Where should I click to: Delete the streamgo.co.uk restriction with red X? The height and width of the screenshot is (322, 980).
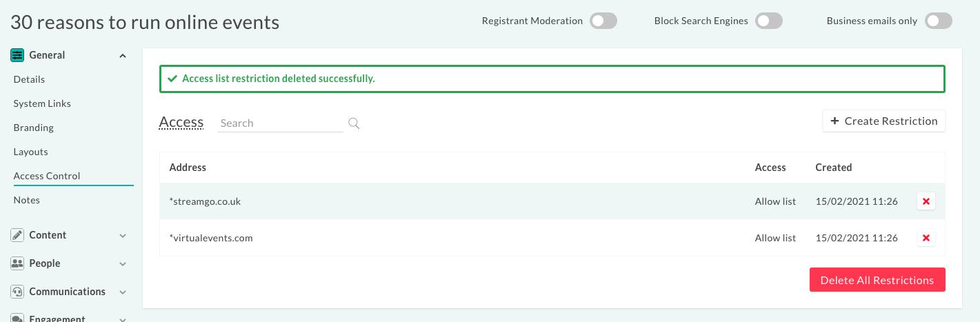click(926, 201)
